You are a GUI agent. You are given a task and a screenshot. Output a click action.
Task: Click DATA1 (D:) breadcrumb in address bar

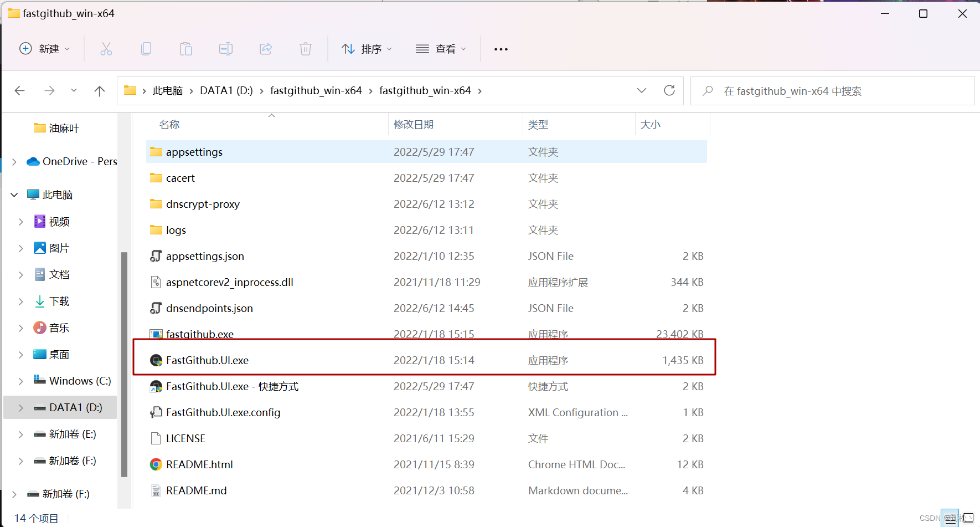click(226, 90)
